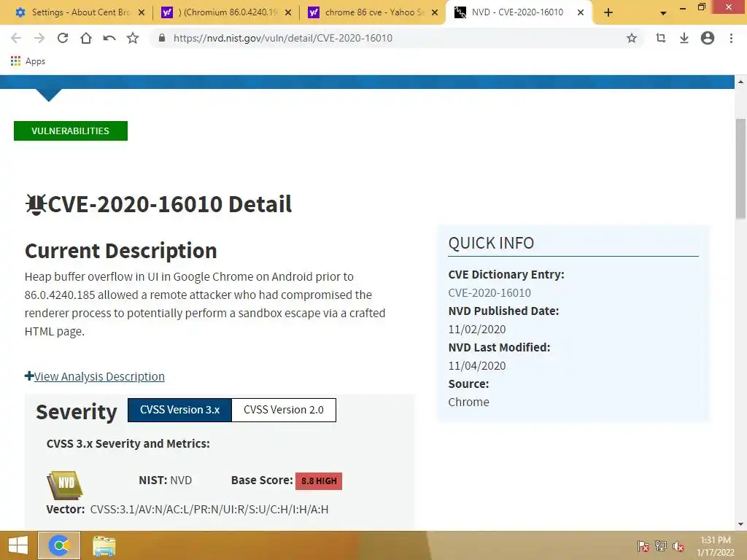The height and width of the screenshot is (560, 747).
Task: Close the NVD CVE-2020-16010 tab
Action: pos(580,12)
